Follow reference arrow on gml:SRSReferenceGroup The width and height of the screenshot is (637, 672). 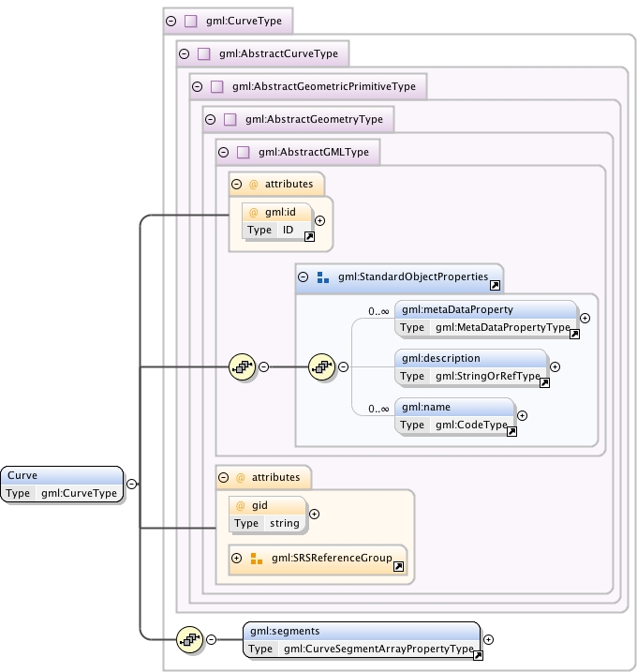pos(398,567)
